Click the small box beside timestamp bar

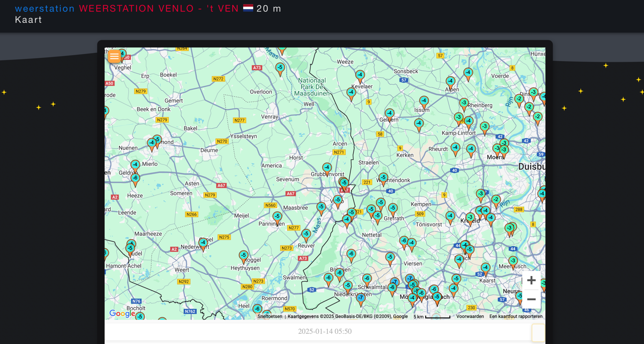pos(538,332)
